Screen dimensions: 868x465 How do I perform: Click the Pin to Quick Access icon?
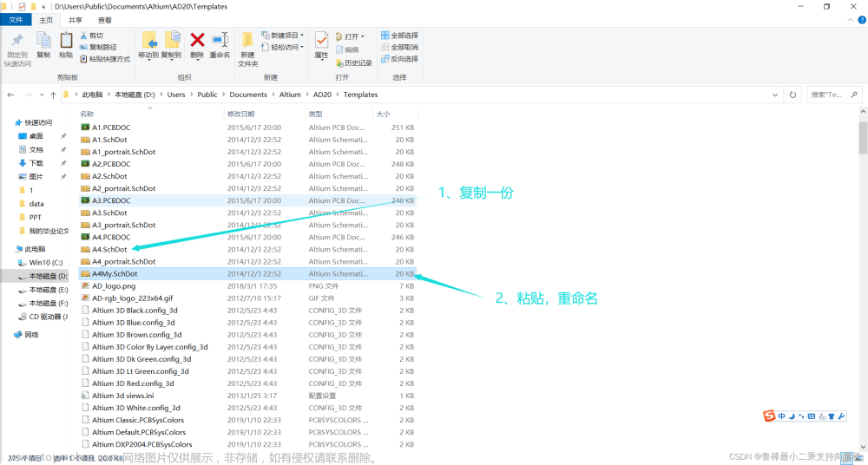tap(17, 41)
